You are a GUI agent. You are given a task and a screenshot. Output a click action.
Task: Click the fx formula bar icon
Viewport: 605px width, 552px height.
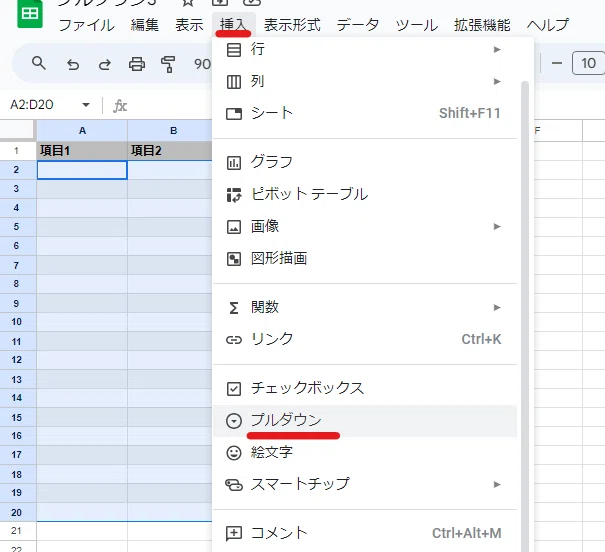click(x=120, y=105)
